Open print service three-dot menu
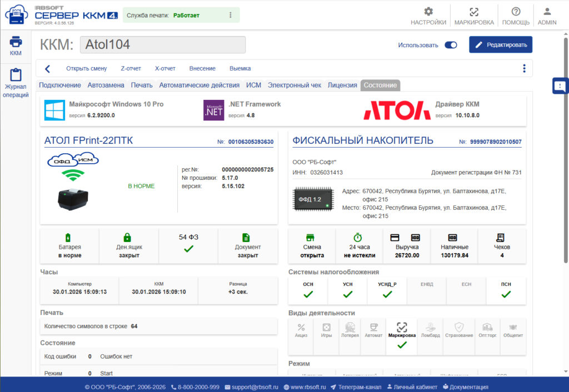The height and width of the screenshot is (392, 569). pos(230,16)
